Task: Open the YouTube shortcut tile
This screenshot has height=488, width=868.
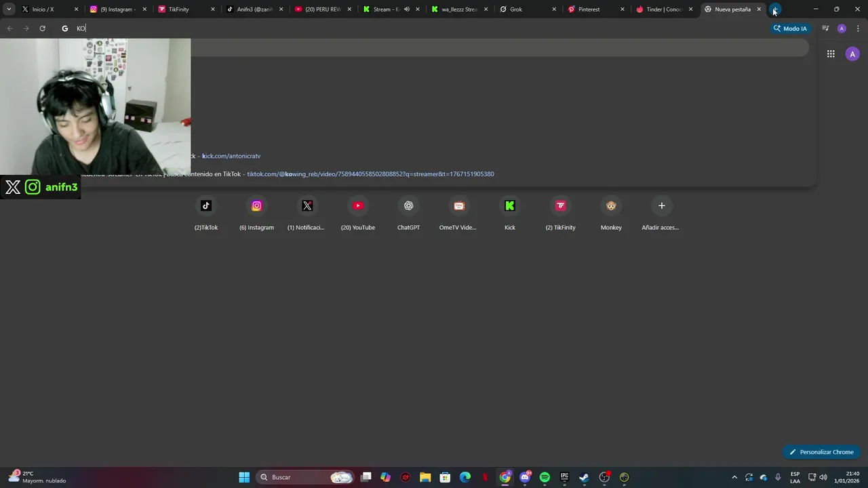Action: click(x=358, y=213)
